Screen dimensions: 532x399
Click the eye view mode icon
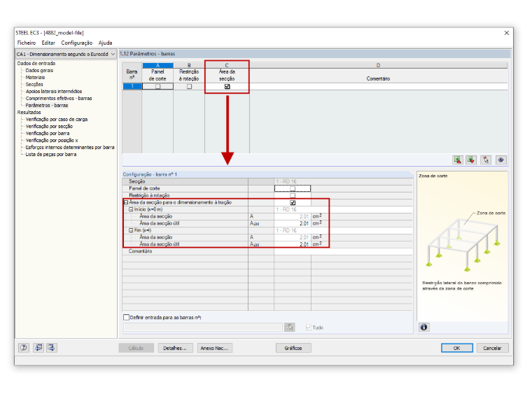click(x=500, y=160)
